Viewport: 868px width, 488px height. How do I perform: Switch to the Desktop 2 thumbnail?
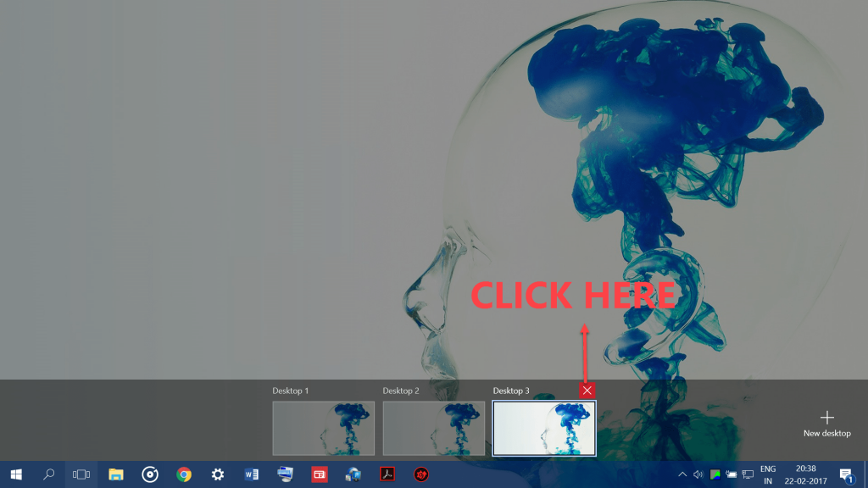point(433,428)
